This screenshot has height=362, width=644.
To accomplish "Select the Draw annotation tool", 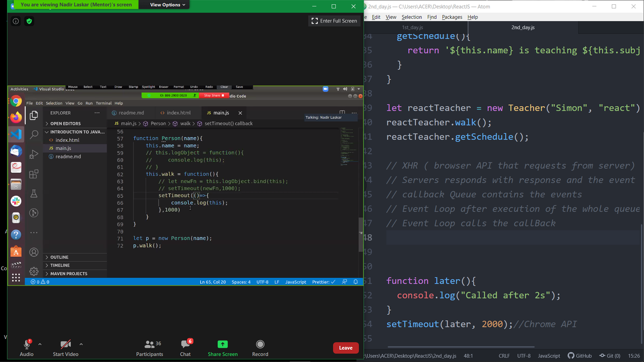I will tap(118, 86).
